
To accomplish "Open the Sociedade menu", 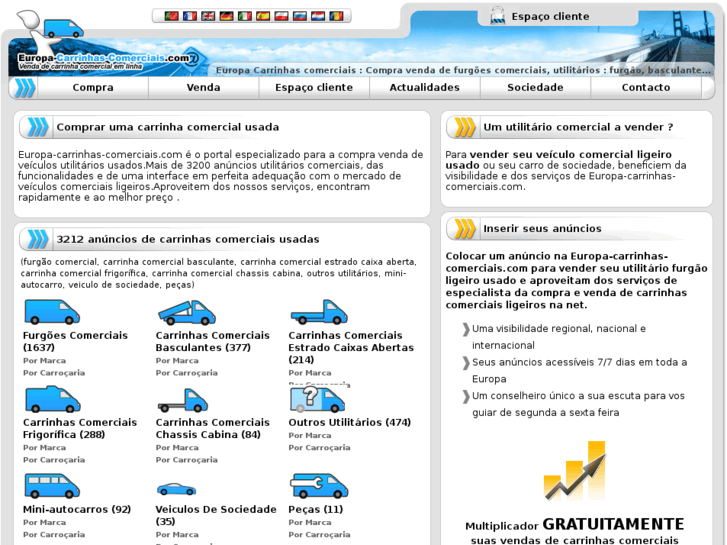I will (x=535, y=87).
